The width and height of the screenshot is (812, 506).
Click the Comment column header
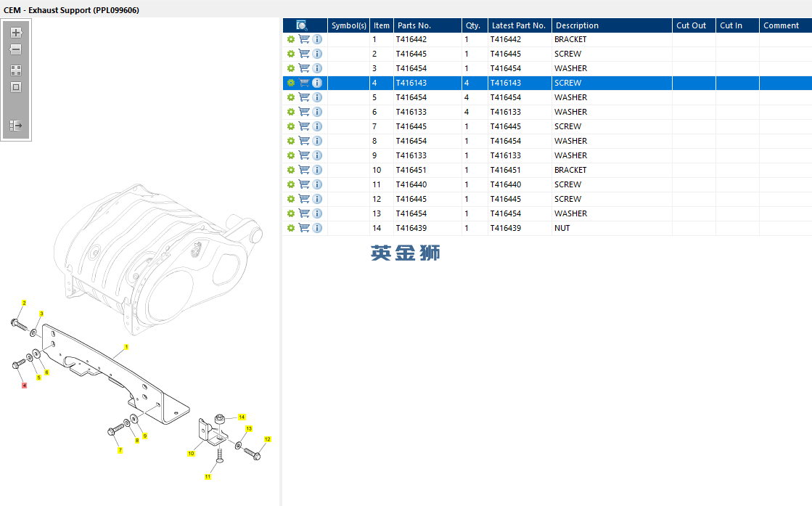[x=786, y=25]
